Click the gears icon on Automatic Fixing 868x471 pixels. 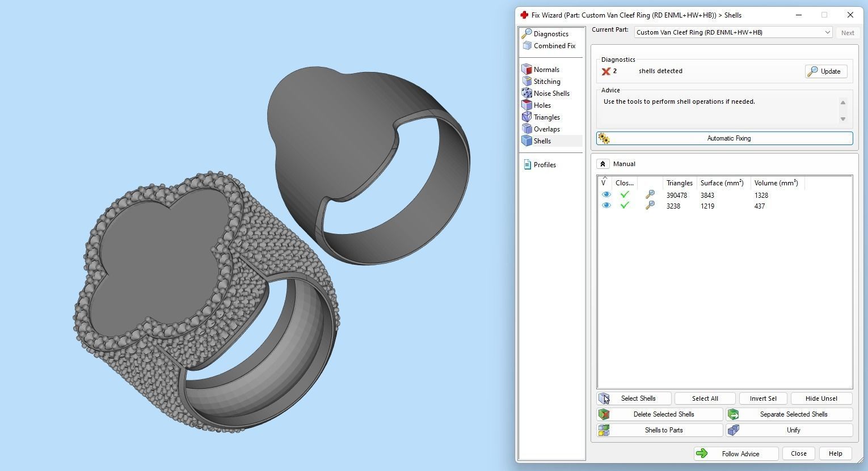(604, 139)
